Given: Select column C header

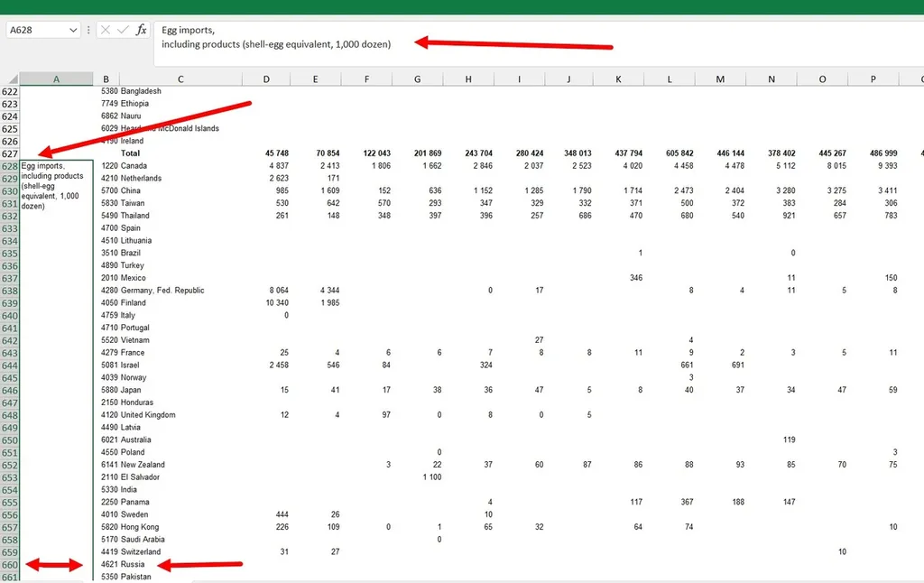Looking at the screenshot, I should [x=180, y=79].
